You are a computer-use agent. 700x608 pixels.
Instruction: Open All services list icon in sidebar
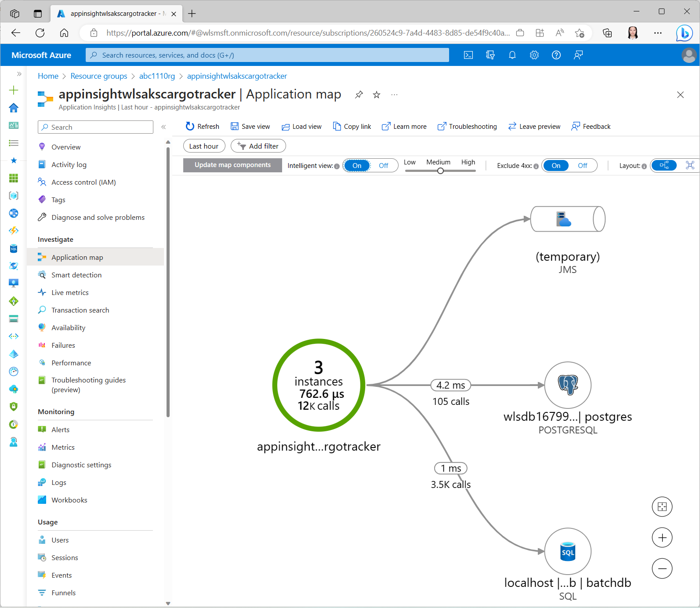[14, 143]
